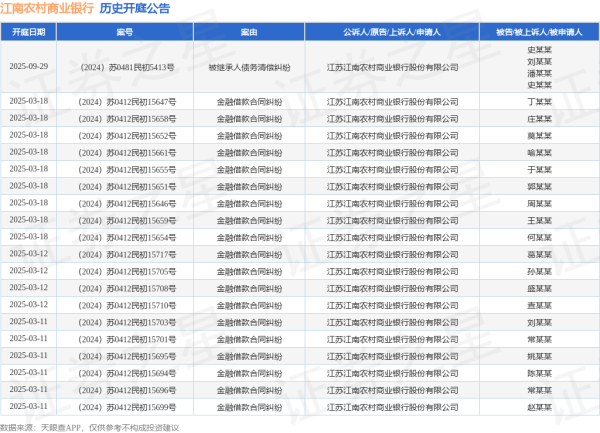Click defendant 姚某某
Viewport: 600px width, 433px height.
tap(540, 356)
